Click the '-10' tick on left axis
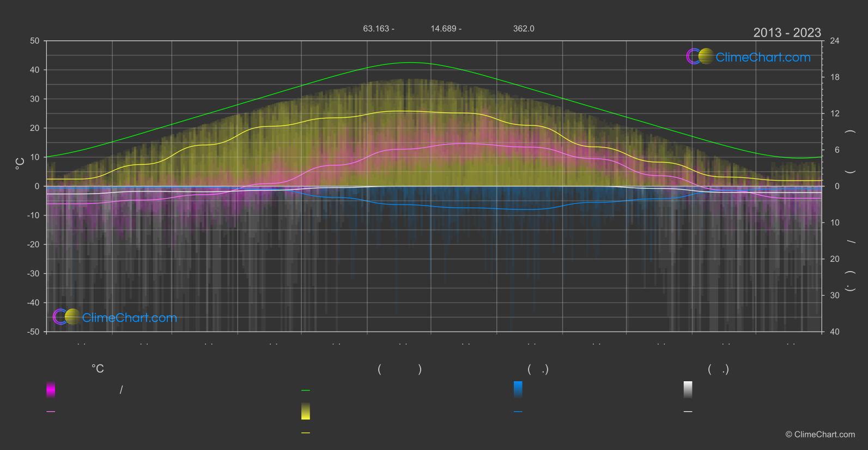The height and width of the screenshot is (450, 868). (x=33, y=215)
